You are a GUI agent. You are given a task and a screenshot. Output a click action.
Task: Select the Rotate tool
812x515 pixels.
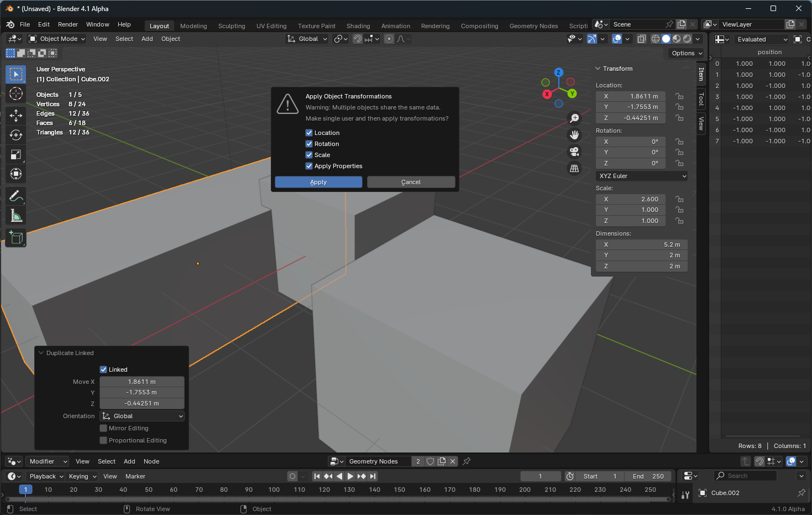[16, 135]
